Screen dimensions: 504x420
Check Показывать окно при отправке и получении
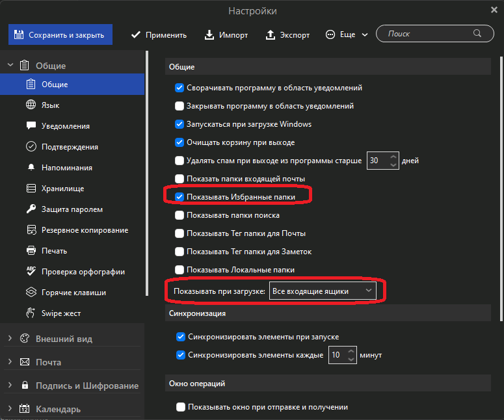coord(181,407)
